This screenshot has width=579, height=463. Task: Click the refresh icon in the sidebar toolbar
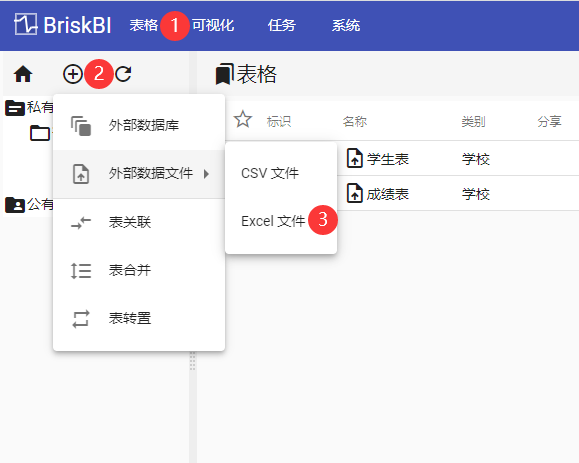tap(123, 74)
